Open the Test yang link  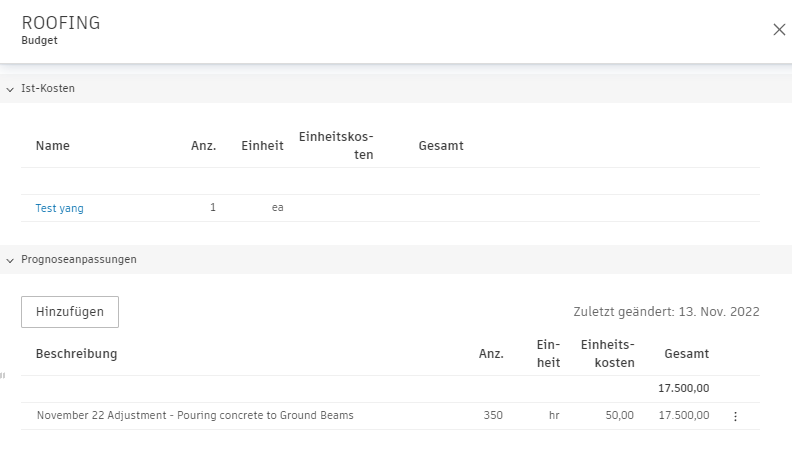60,208
